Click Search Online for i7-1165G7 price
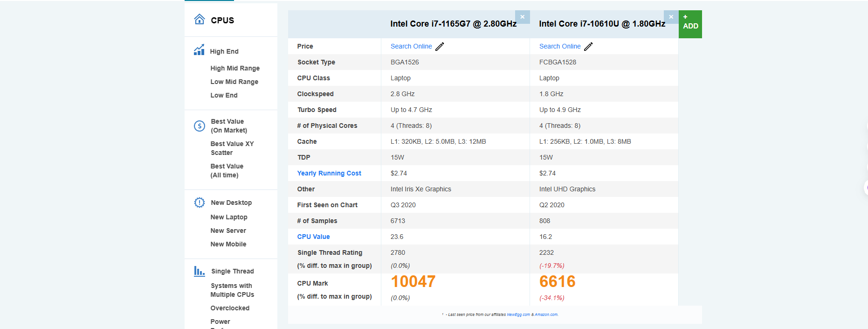 [x=411, y=46]
